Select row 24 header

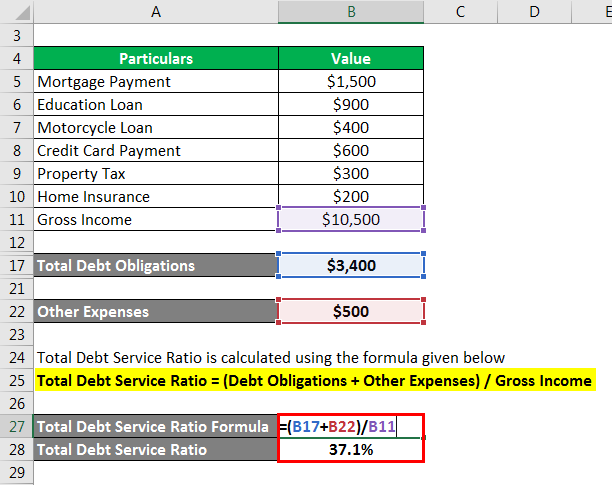point(17,358)
